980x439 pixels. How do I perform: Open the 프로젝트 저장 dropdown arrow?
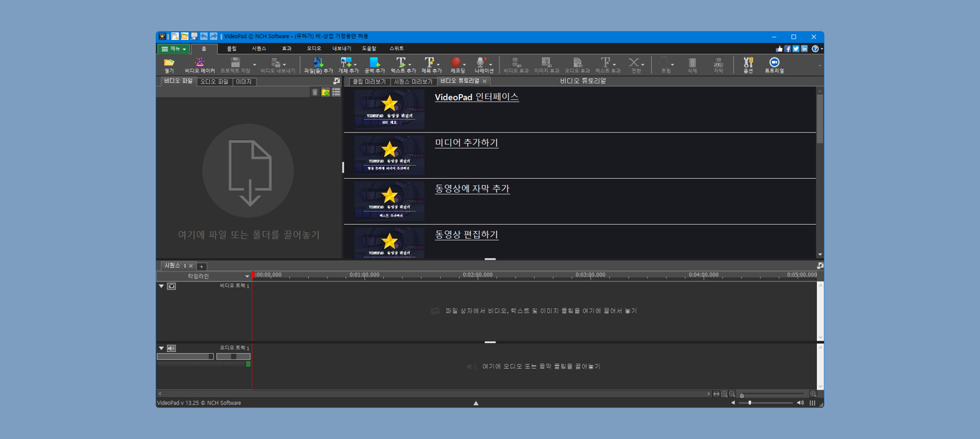254,65
